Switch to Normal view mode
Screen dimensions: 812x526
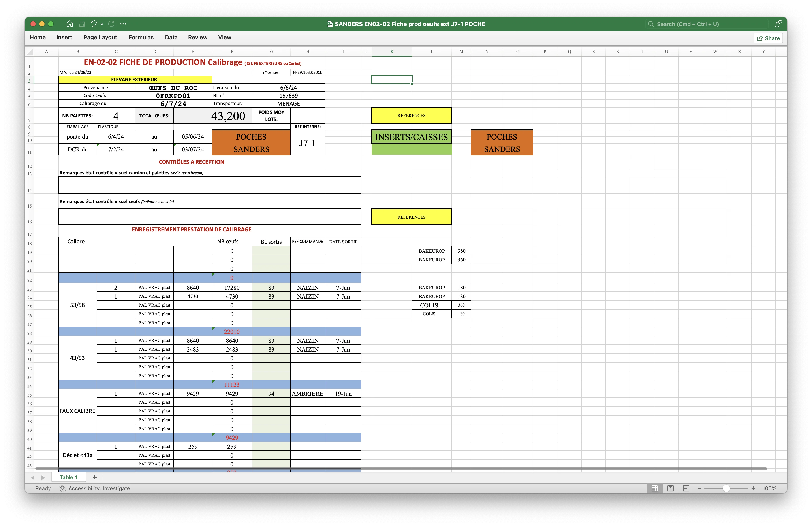(654, 488)
